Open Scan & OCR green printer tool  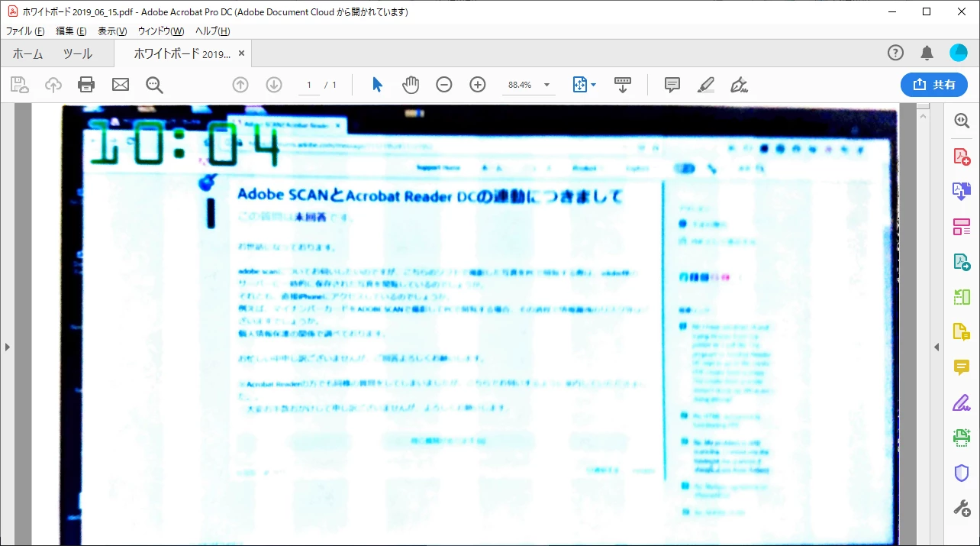[962, 438]
